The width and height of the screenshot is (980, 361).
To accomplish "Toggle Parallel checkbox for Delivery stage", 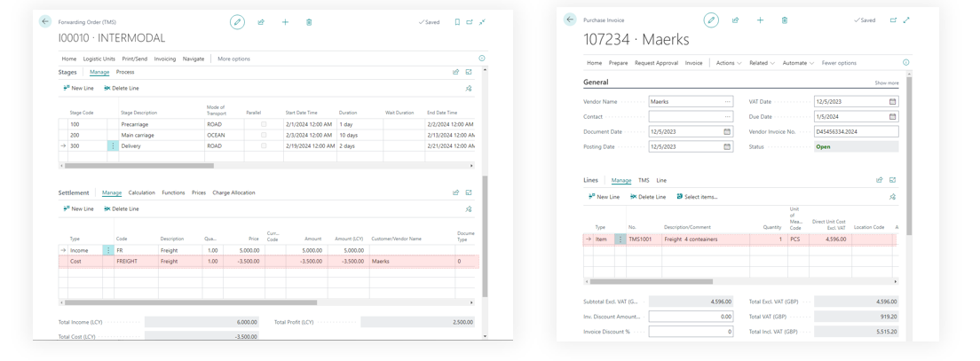I will 264,145.
